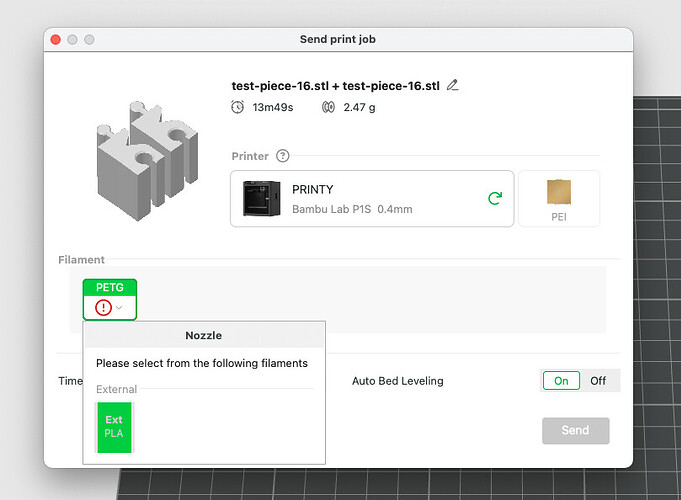
Task: Click the External section label in popup
Action: pyautogui.click(x=116, y=389)
